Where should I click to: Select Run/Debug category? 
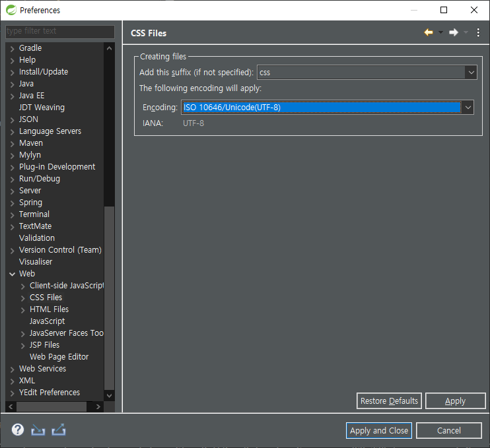tap(40, 179)
